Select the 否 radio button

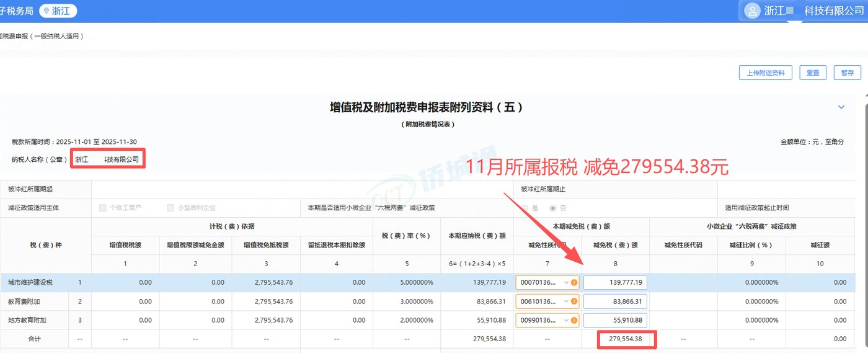pos(553,208)
